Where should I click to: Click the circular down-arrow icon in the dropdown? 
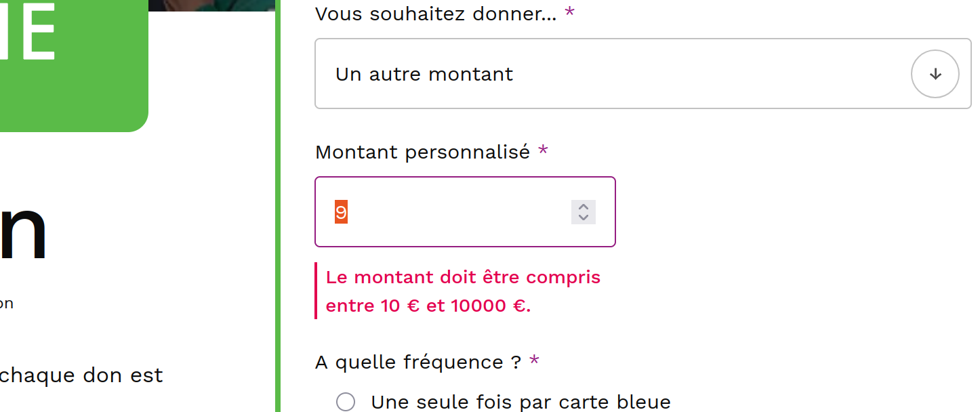[935, 74]
